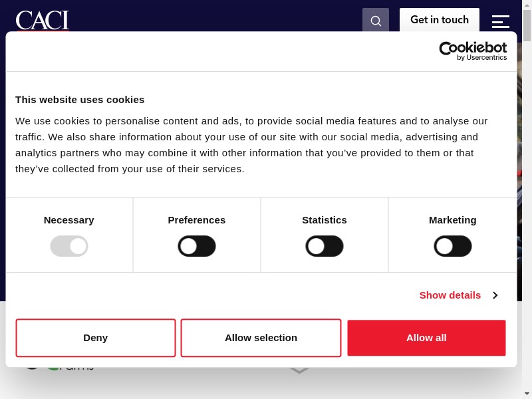Toggle the Necessary cookies switch
The image size is (532, 399).
pos(69,246)
